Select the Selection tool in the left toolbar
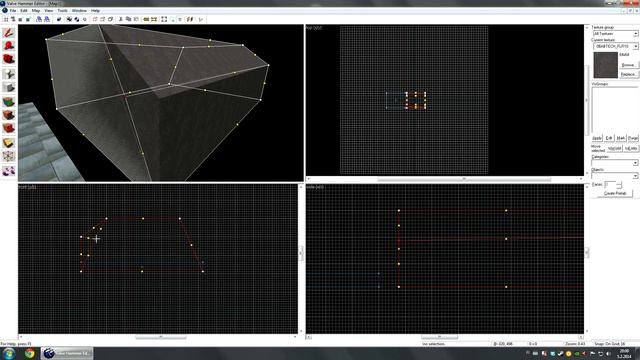Screen dimensions: 640x360 9,33
